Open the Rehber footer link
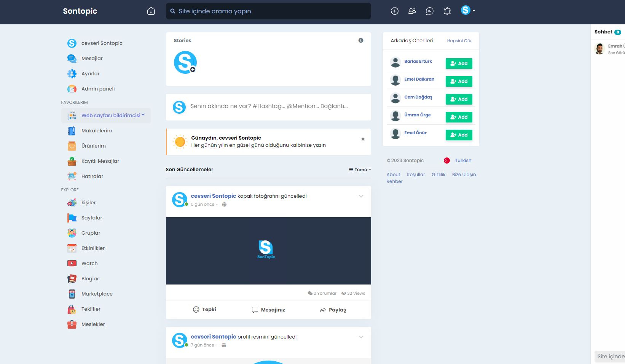The width and height of the screenshot is (625, 364). (394, 181)
